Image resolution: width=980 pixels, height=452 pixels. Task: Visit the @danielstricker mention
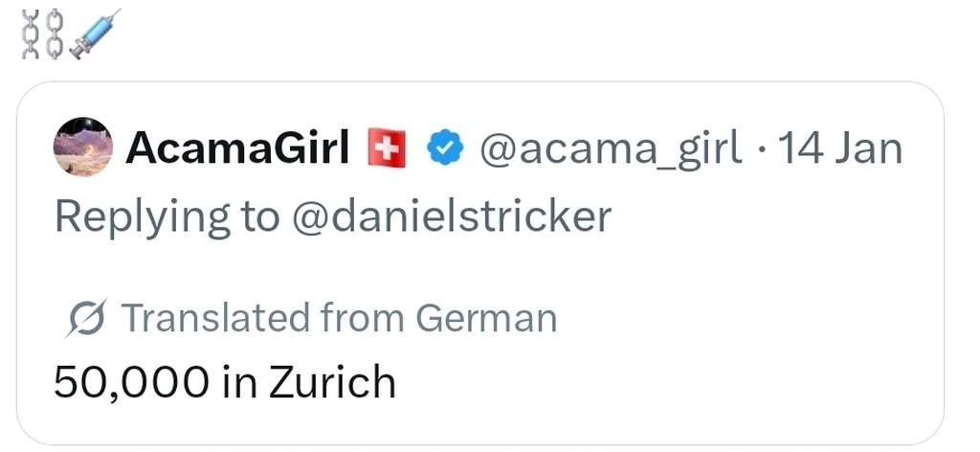click(450, 216)
